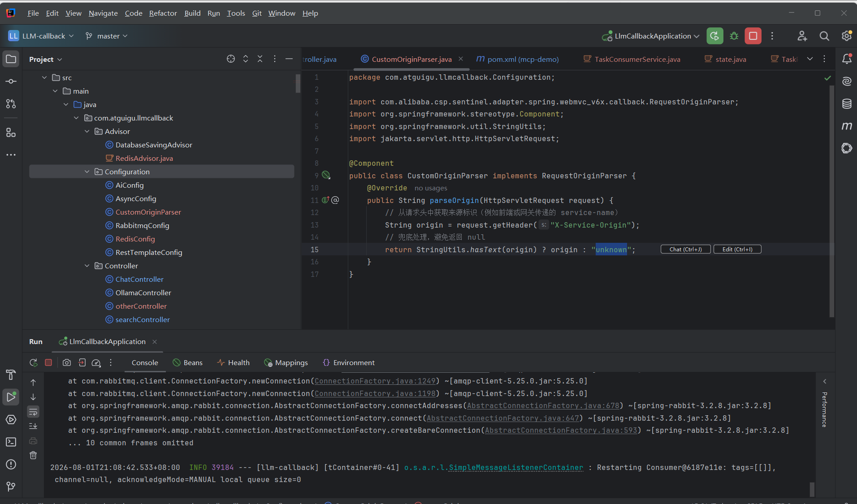Open the Navigate menu
Image resolution: width=857 pixels, height=504 pixels.
click(103, 13)
